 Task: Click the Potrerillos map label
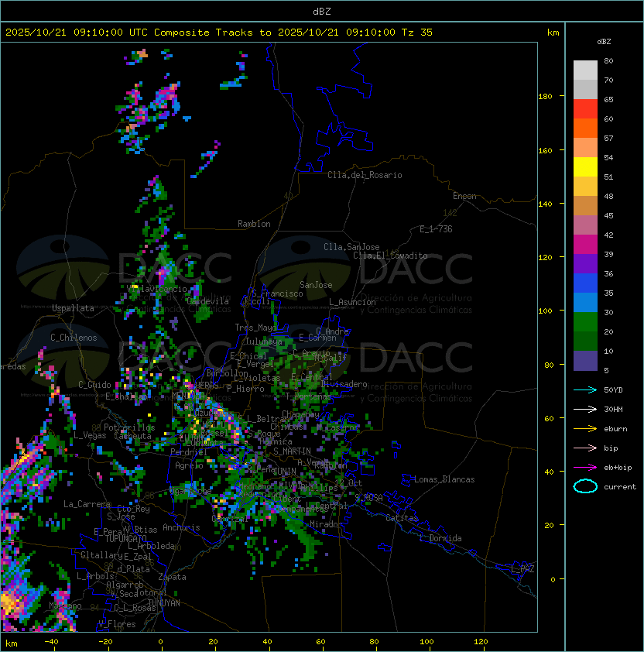tap(129, 427)
